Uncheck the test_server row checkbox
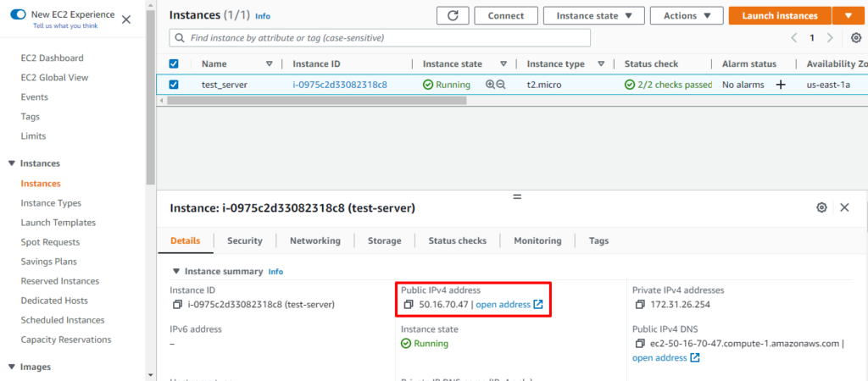 tap(173, 85)
